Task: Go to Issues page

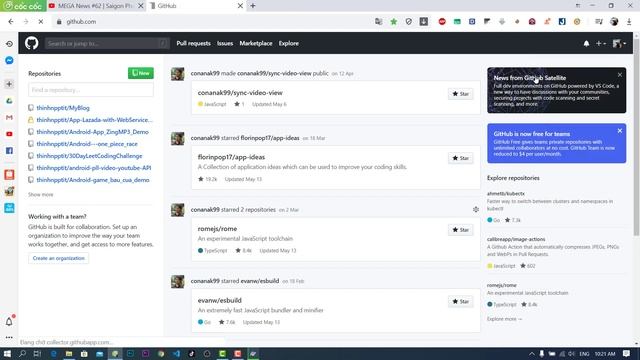Action: pyautogui.click(x=225, y=43)
